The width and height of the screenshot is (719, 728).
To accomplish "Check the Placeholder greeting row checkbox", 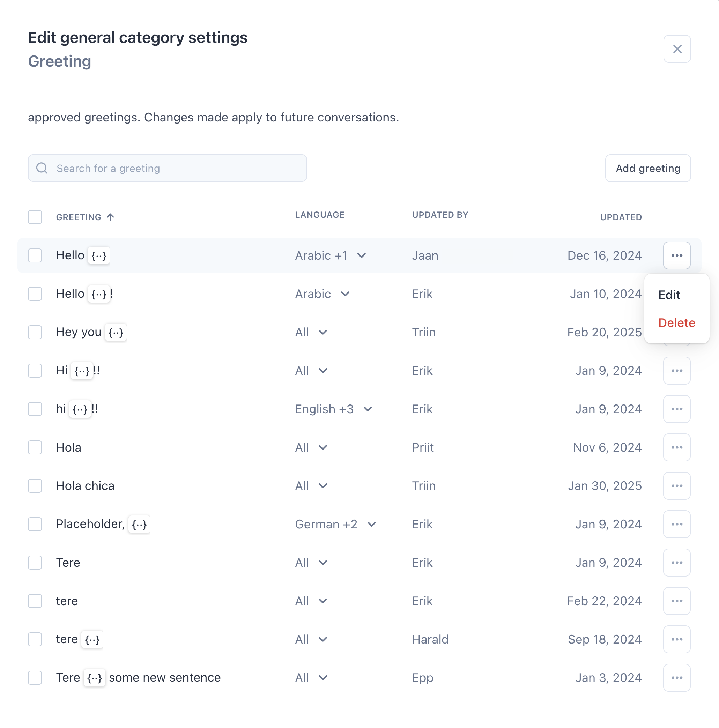I will (x=35, y=524).
